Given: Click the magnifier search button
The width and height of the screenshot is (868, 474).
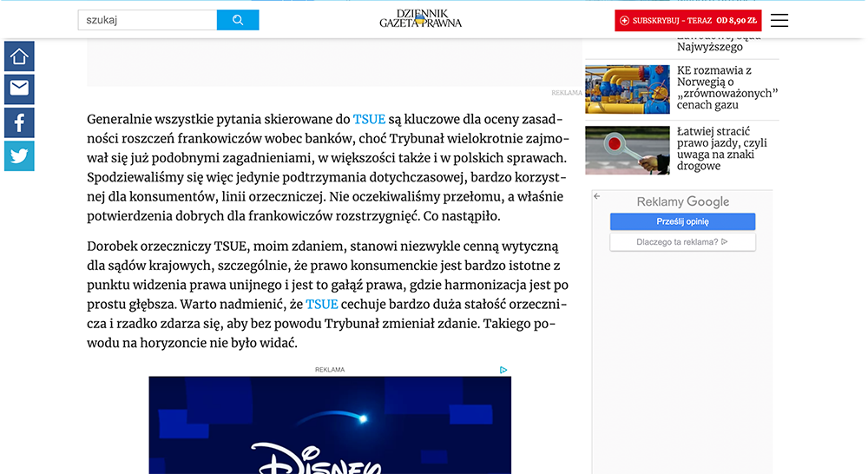Looking at the screenshot, I should (237, 20).
